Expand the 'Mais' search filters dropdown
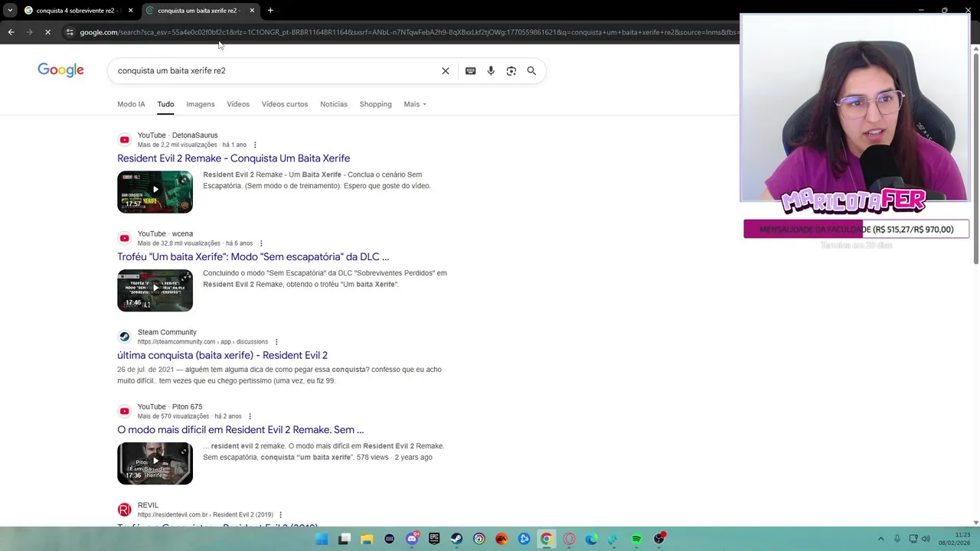The image size is (980, 551). click(415, 104)
